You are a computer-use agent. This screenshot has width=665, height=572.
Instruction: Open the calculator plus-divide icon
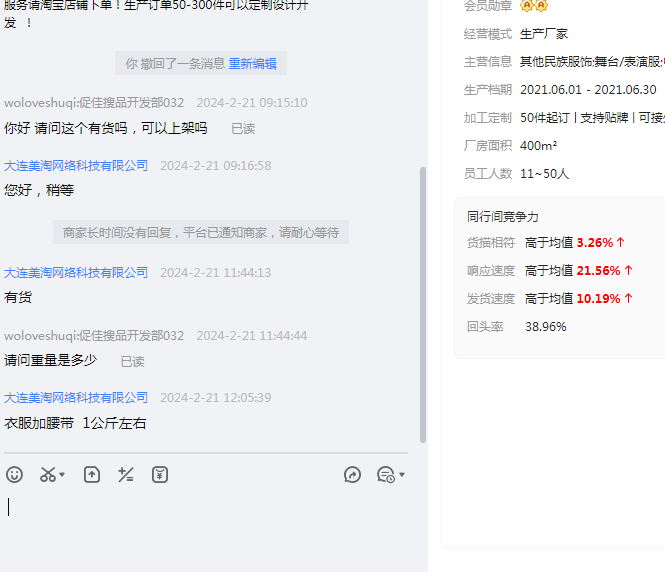[126, 475]
